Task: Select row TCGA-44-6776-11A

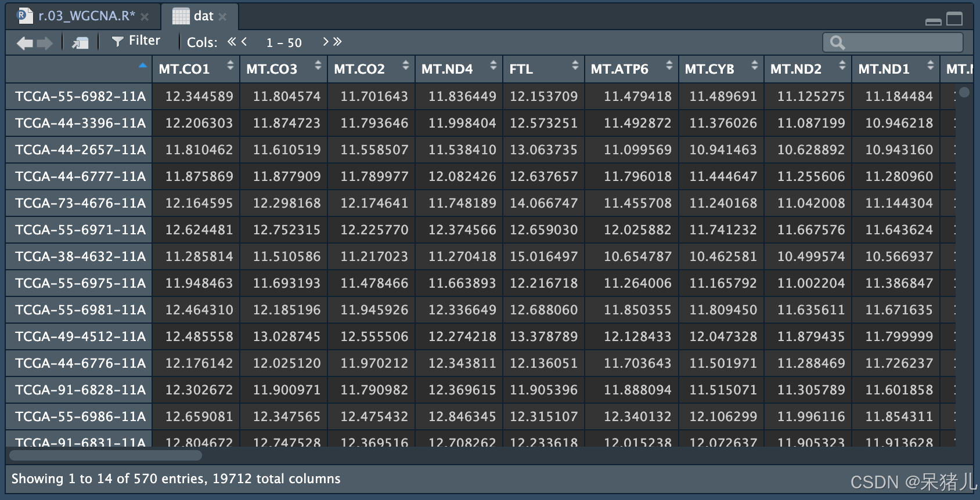Action: click(80, 363)
